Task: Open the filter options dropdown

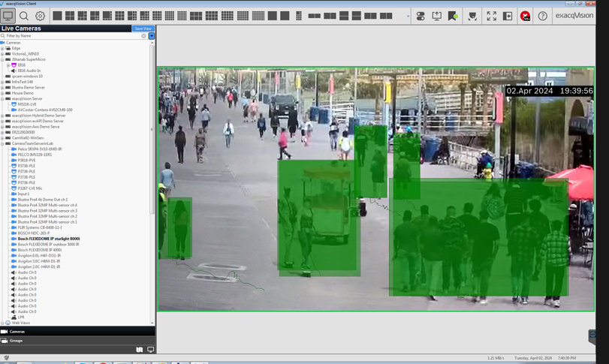Action: 152,36
